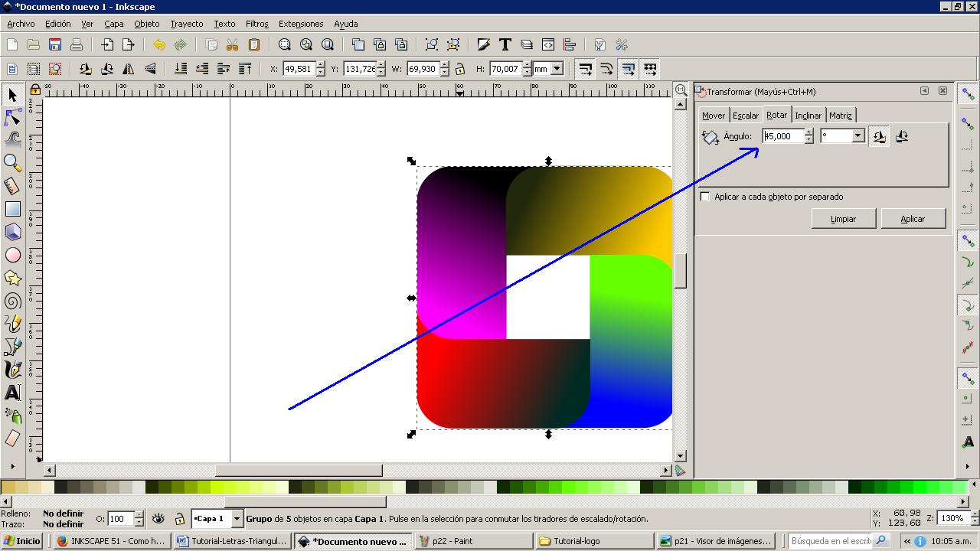The height and width of the screenshot is (551, 980).
Task: Click rotate clockwise icon in Transformar panel
Action: 902,136
